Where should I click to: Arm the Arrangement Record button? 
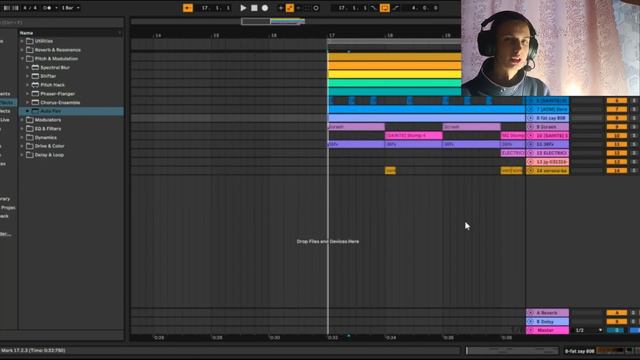tap(265, 8)
